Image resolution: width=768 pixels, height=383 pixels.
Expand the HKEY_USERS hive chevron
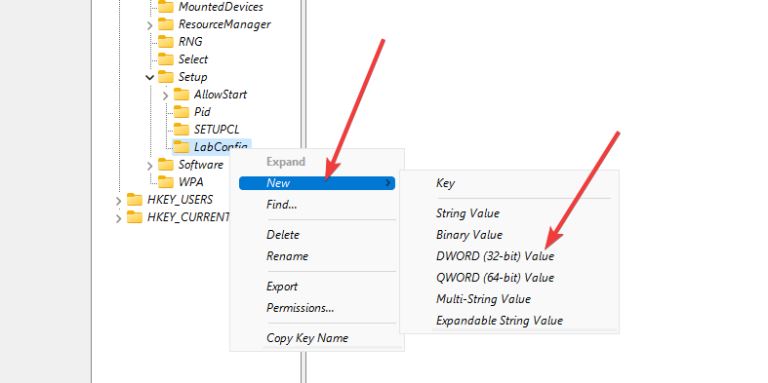[x=119, y=200]
